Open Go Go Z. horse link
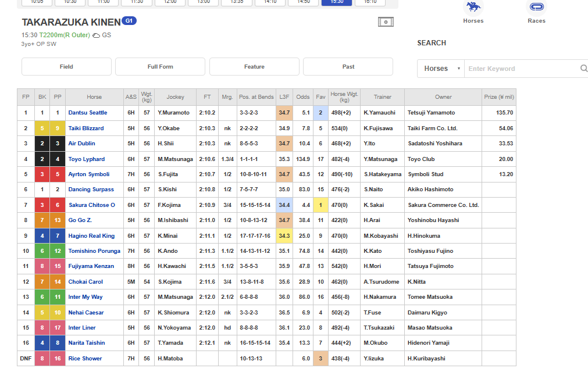 (x=80, y=220)
